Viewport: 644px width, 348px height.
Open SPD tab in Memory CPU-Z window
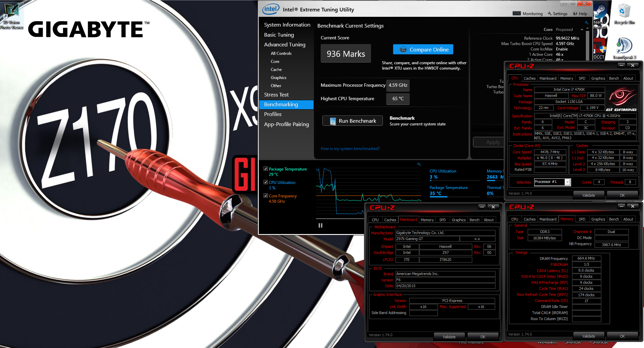click(582, 219)
